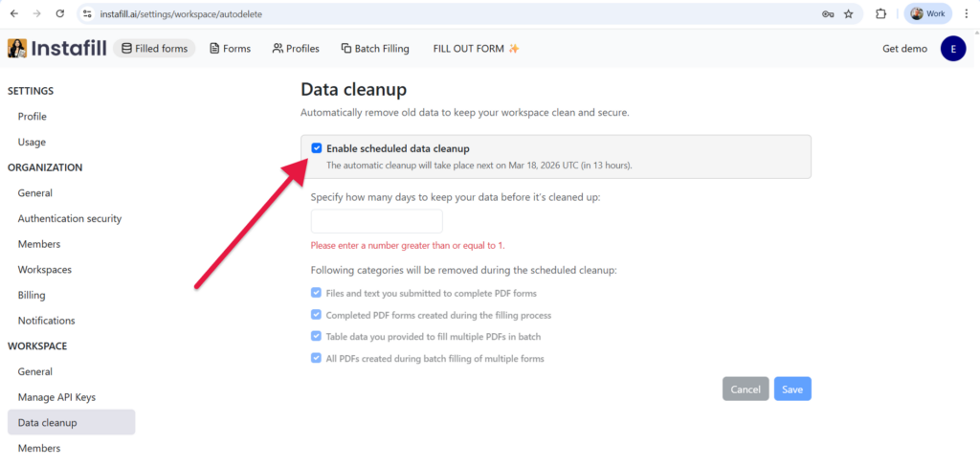The image size is (980, 467).
Task: Open the browser extensions puzzle icon
Action: (881, 14)
